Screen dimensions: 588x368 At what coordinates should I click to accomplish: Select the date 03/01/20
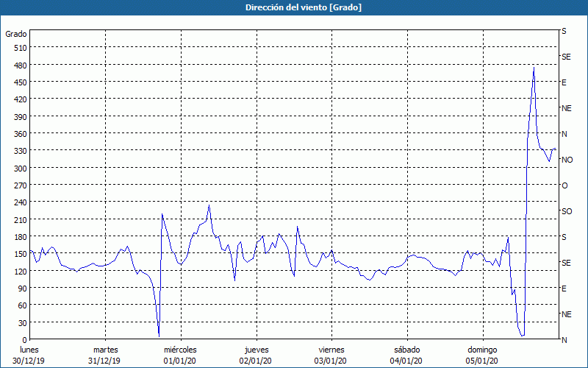tap(330, 361)
